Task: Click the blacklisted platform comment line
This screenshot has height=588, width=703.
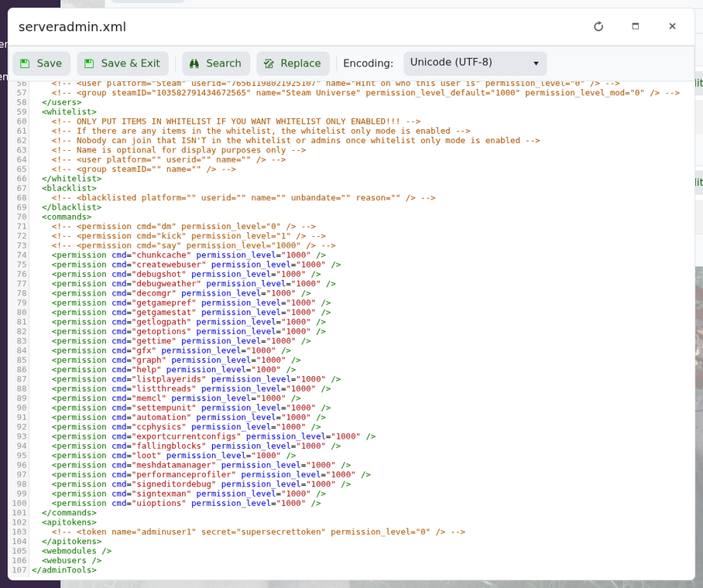Action: [x=243, y=197]
